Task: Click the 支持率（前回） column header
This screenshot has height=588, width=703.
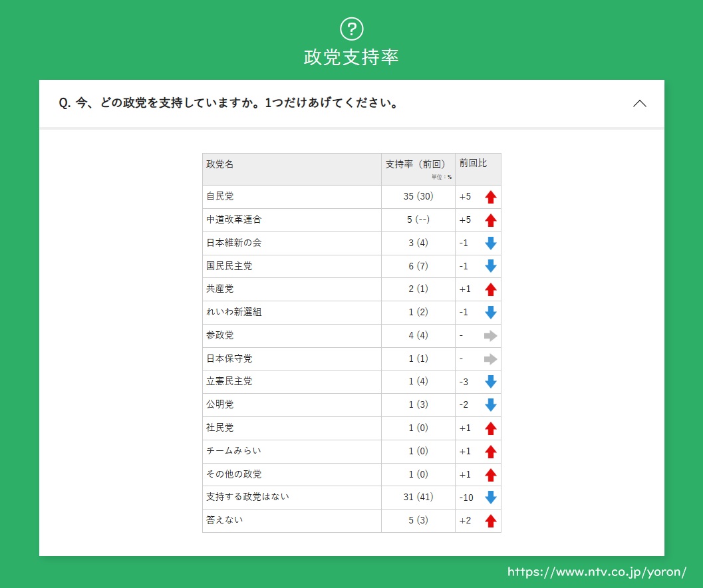Action: pyautogui.click(x=415, y=164)
